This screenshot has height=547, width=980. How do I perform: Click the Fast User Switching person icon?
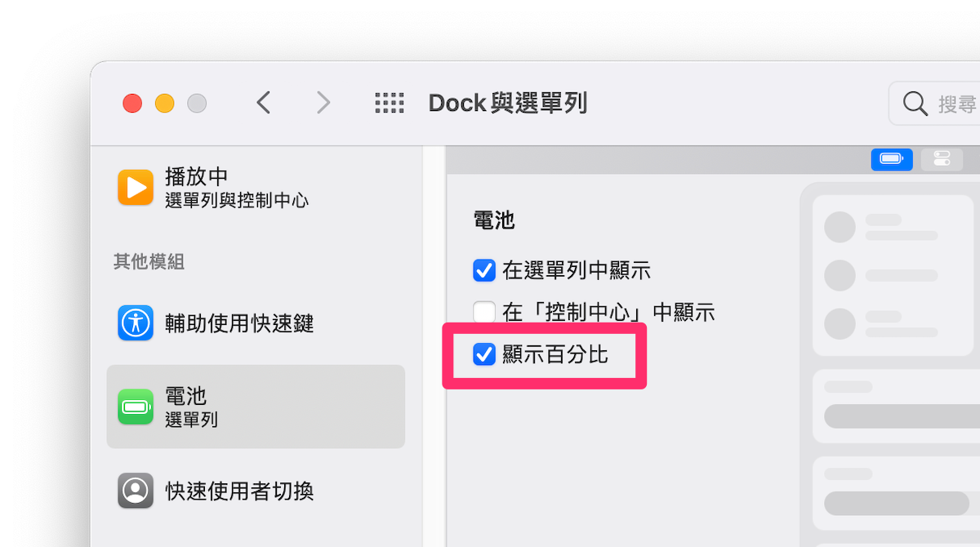135,491
